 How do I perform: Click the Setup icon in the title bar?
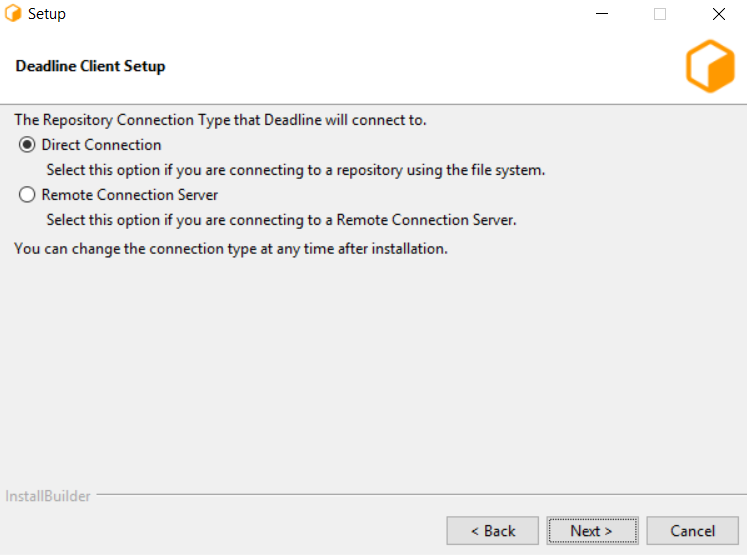point(14,15)
